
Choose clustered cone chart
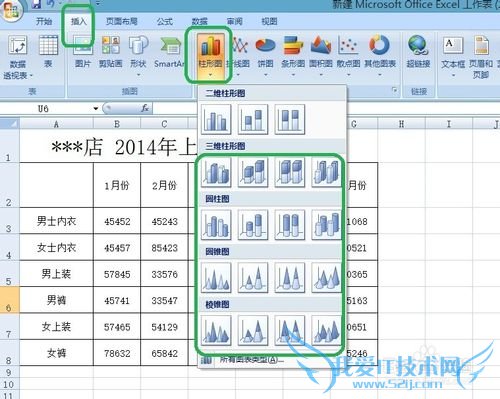click(x=216, y=277)
